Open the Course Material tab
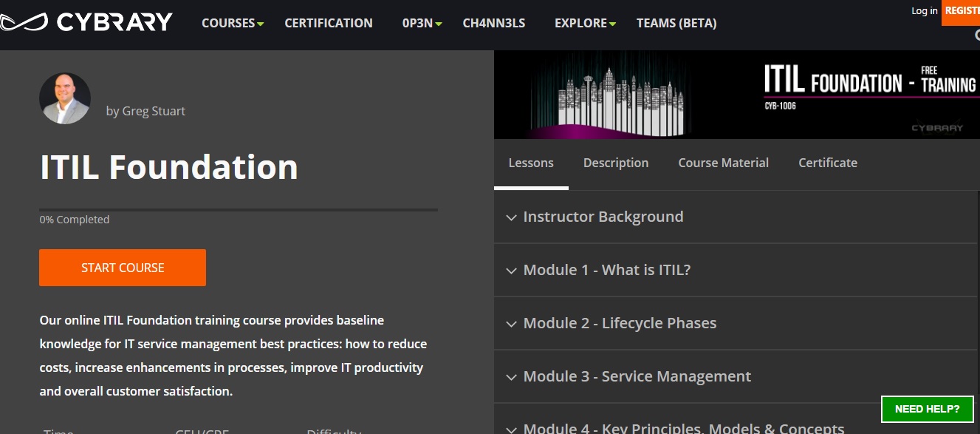Viewport: 980px width, 434px height. (x=724, y=163)
